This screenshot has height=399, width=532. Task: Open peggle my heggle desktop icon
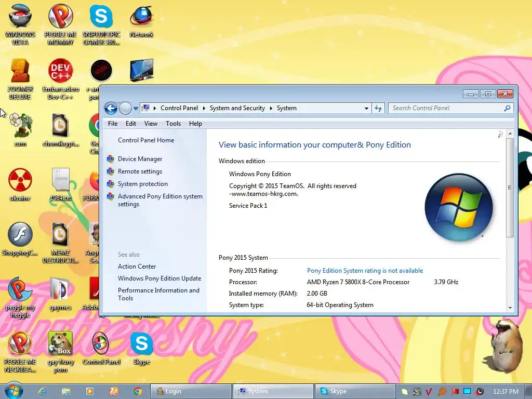tap(20, 297)
